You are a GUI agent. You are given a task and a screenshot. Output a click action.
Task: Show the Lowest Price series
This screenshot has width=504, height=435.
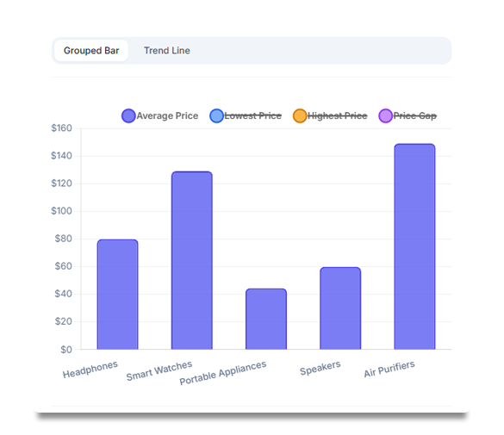point(246,115)
